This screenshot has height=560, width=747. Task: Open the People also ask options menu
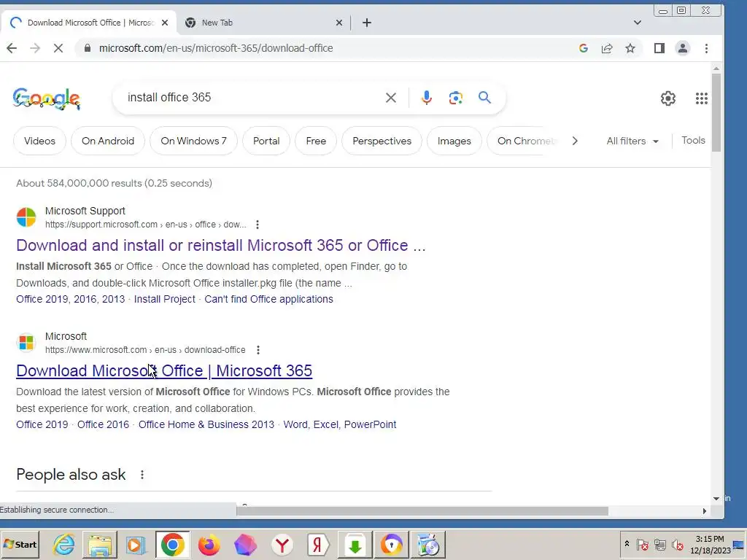click(x=142, y=475)
